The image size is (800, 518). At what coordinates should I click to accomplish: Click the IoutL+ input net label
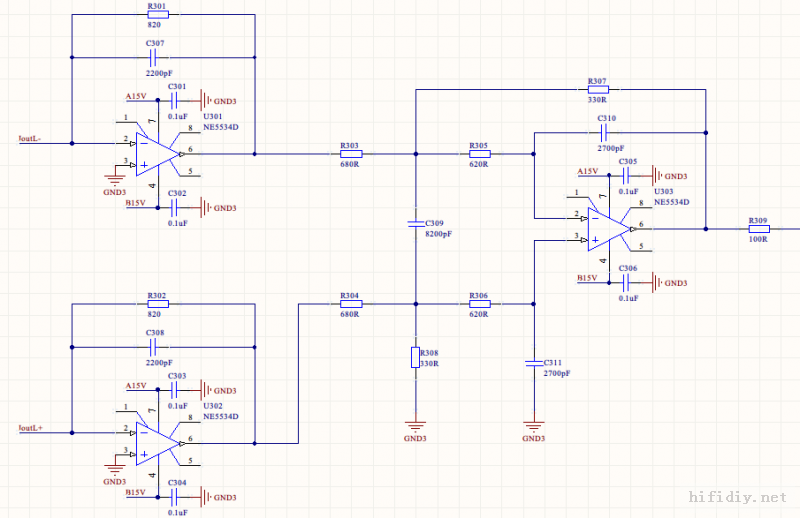(x=31, y=428)
